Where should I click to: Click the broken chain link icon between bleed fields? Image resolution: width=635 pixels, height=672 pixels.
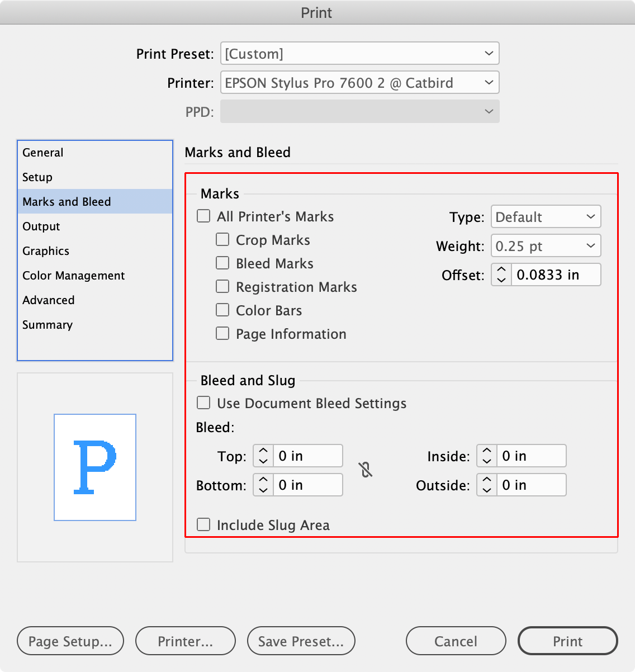(366, 470)
